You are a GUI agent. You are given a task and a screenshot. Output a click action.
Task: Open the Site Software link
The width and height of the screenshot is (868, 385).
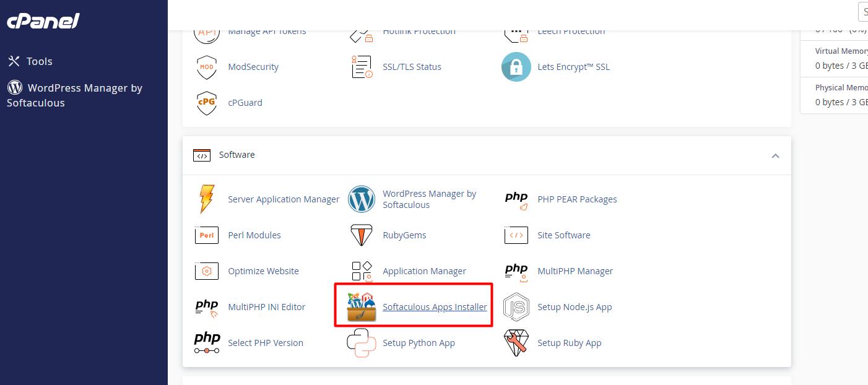[564, 235]
